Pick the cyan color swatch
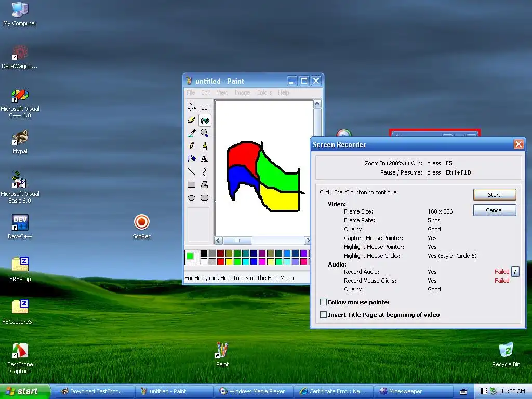Image resolution: width=532 pixels, height=399 pixels. [x=246, y=262]
